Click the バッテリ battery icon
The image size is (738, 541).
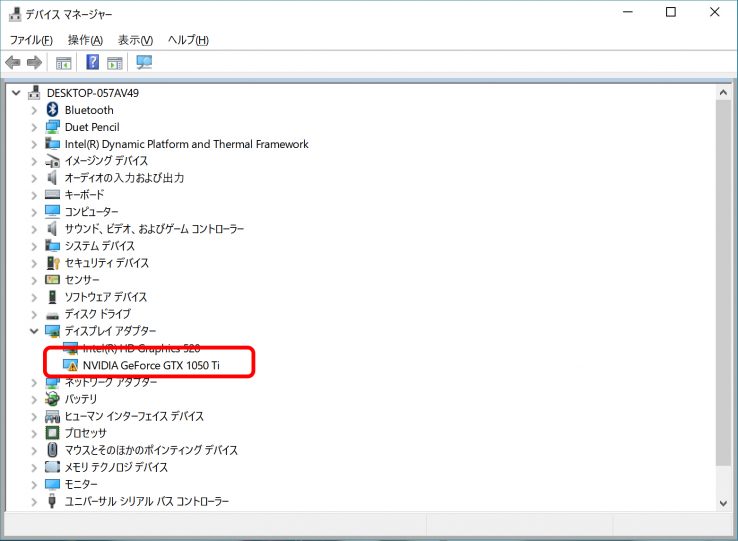(52, 399)
